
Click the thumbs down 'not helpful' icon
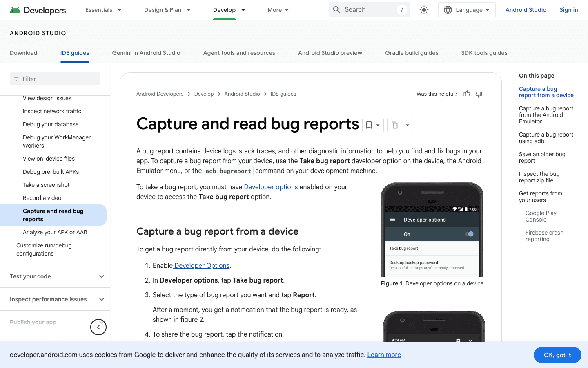click(479, 94)
